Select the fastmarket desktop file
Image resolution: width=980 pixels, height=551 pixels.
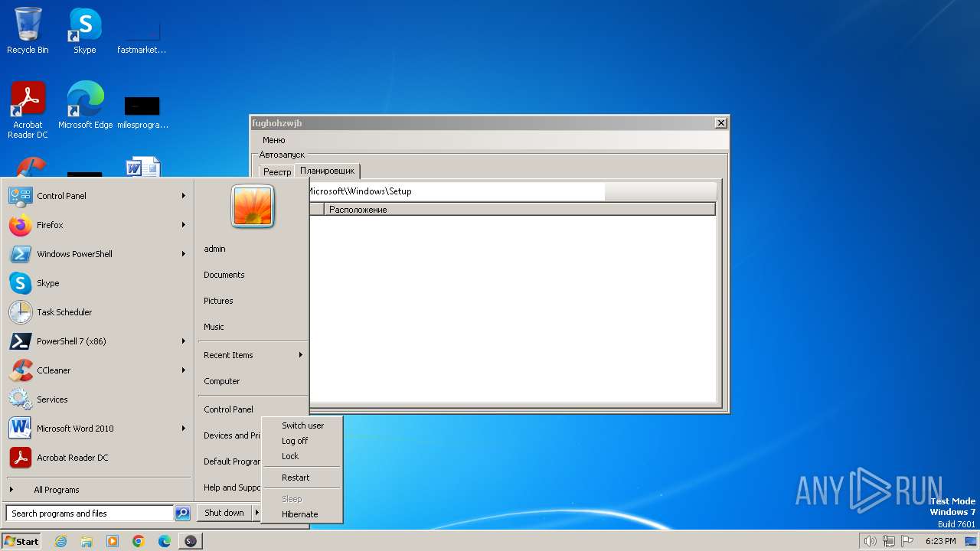[x=142, y=37]
